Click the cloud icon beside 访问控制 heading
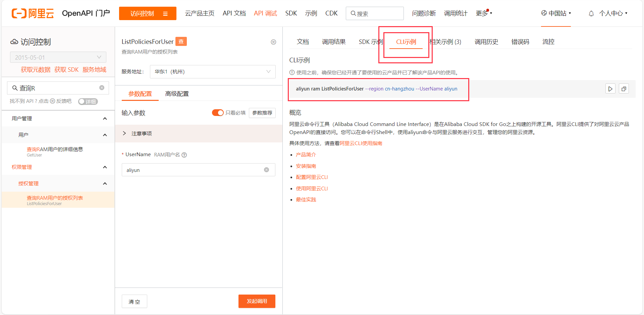 (x=14, y=42)
